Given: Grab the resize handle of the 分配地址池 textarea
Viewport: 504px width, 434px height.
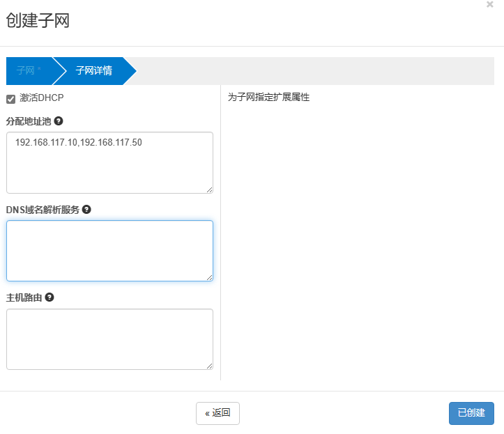Looking at the screenshot, I should (209, 189).
